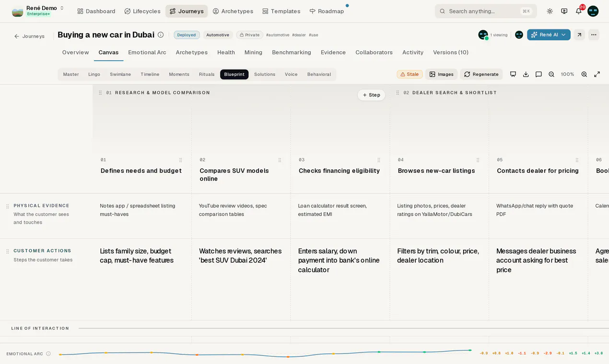609x364 pixels.
Task: Open the Emotional Arc tab
Action: pos(147,53)
